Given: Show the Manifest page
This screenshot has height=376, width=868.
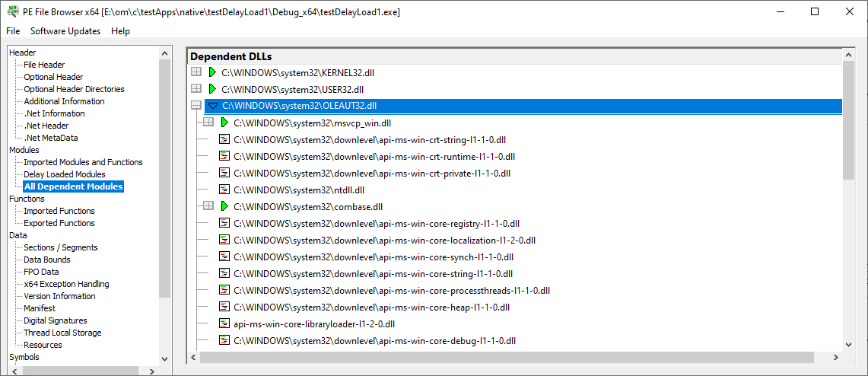Looking at the screenshot, I should pyautogui.click(x=40, y=308).
